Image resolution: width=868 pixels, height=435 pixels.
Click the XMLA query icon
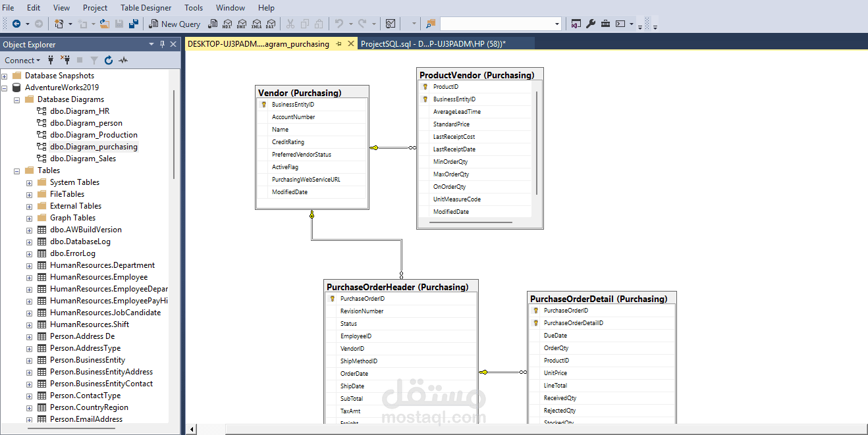256,23
